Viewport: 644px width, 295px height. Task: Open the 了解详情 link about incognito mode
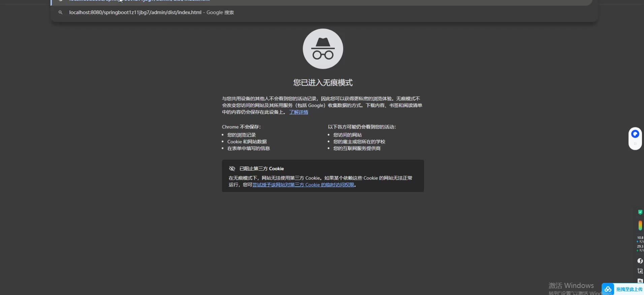click(x=298, y=112)
